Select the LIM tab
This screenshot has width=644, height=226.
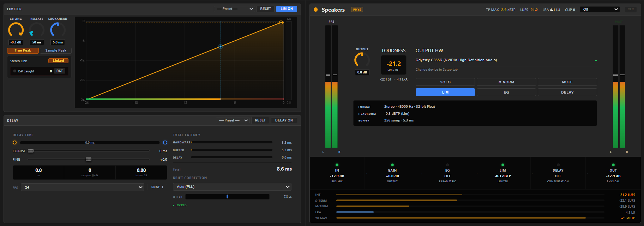tap(445, 92)
